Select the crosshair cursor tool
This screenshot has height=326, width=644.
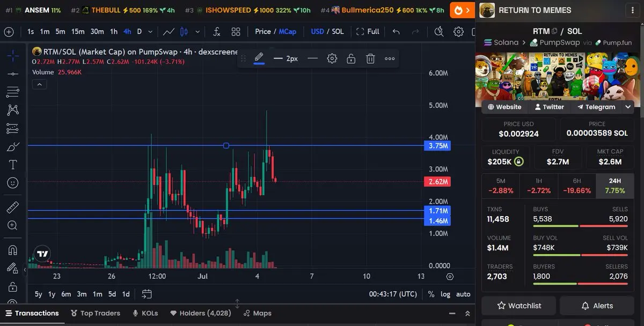[13, 55]
